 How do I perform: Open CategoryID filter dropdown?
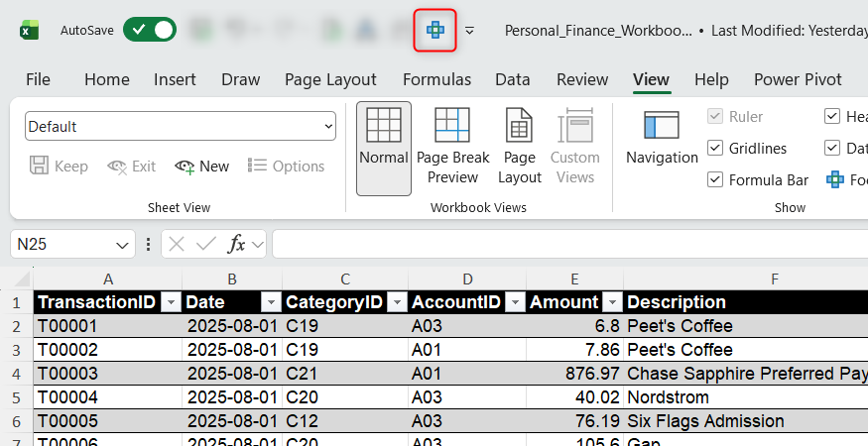click(x=397, y=302)
